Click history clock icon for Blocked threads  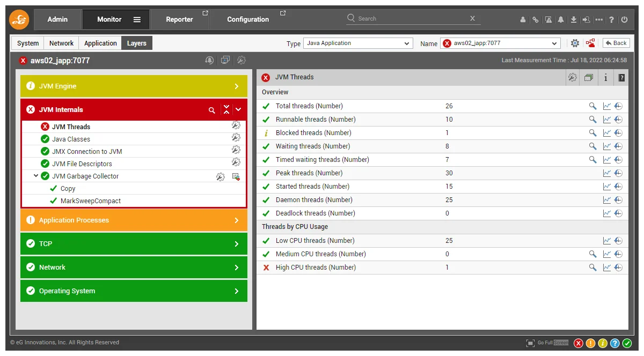[618, 133]
